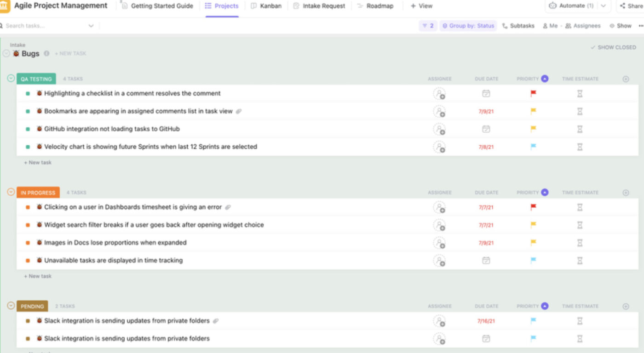Image resolution: width=644 pixels, height=353 pixels.
Task: Switch to the Kanban tab
Action: [266, 6]
